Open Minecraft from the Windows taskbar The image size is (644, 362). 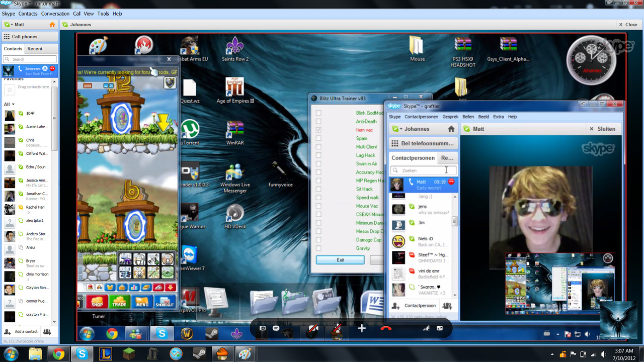tap(129, 354)
